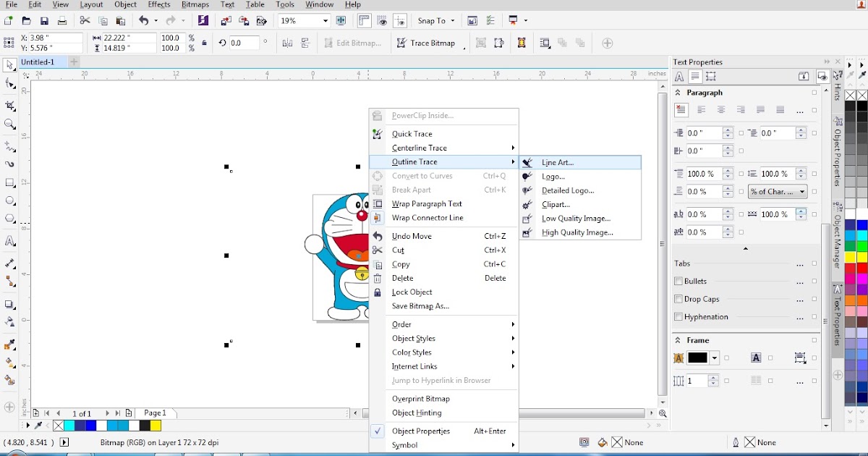This screenshot has width=868, height=456.
Task: Click the Save icon in toolbar
Action: 44,21
